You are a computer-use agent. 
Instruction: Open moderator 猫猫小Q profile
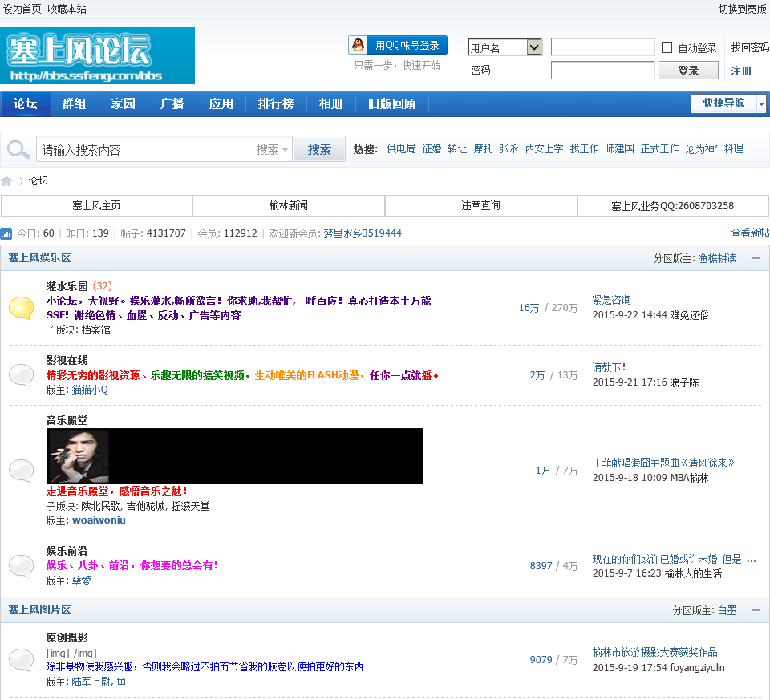[x=90, y=390]
